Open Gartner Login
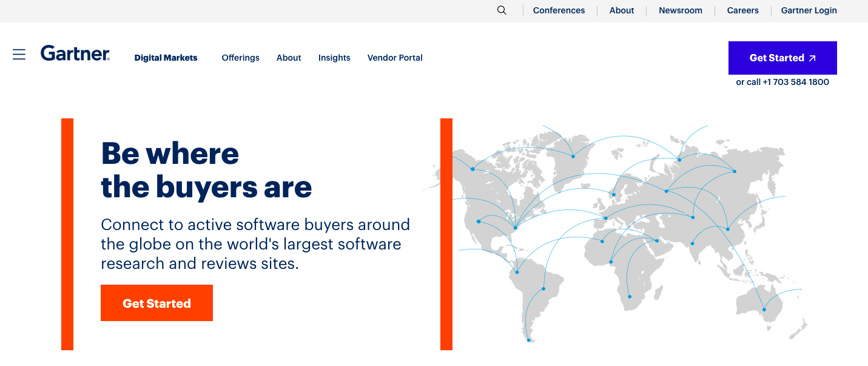 point(809,10)
